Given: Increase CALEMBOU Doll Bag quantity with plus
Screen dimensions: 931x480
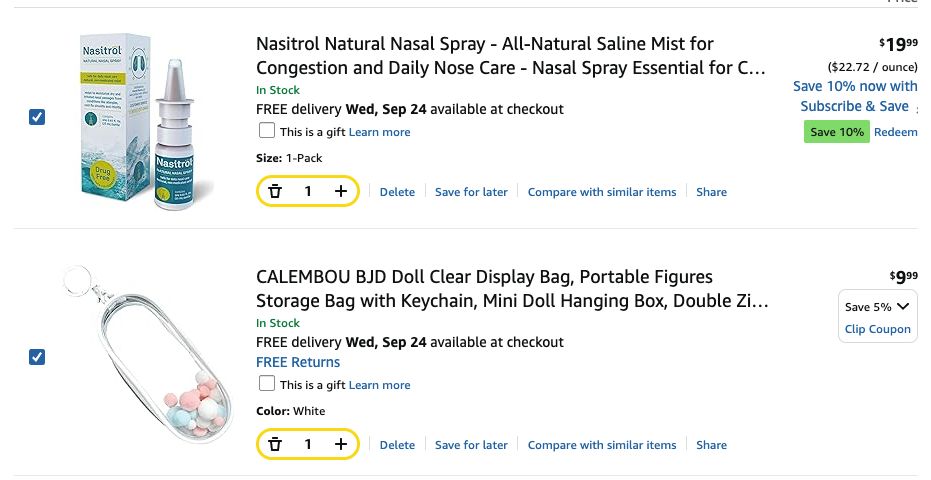Looking at the screenshot, I should (341, 444).
